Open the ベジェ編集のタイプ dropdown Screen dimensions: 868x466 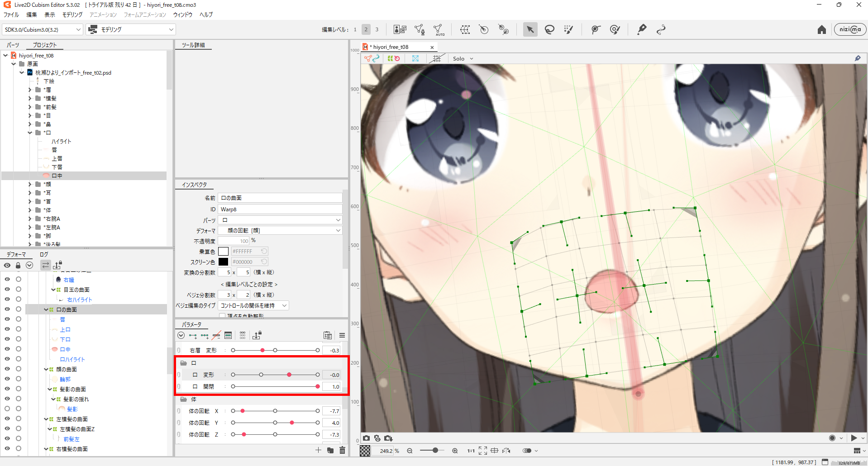[x=253, y=305]
